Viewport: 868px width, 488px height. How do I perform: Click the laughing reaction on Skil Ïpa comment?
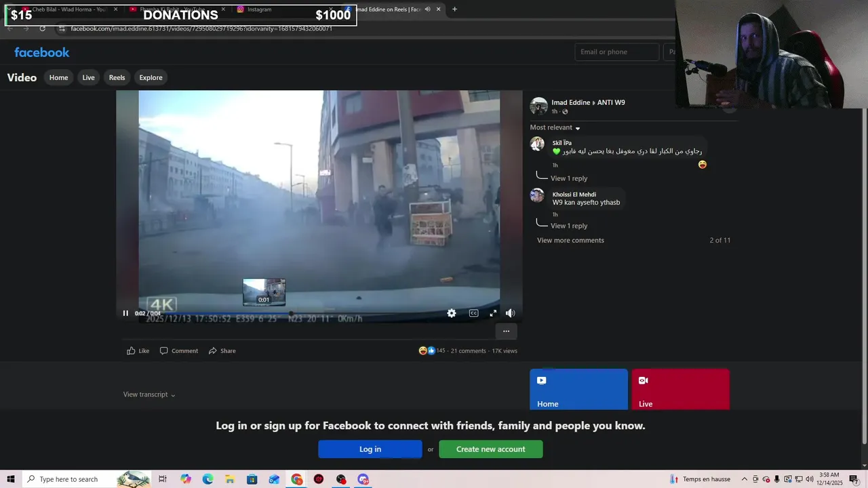coord(703,165)
